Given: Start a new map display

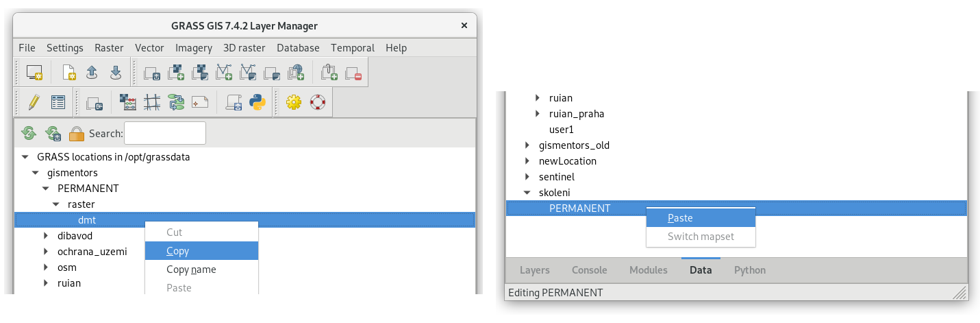Looking at the screenshot, I should click(x=34, y=73).
